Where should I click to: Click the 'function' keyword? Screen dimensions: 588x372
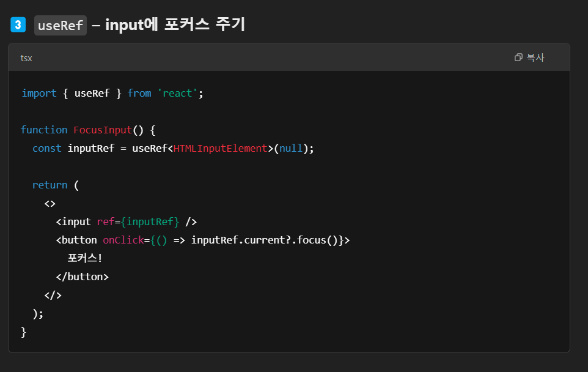tap(44, 130)
